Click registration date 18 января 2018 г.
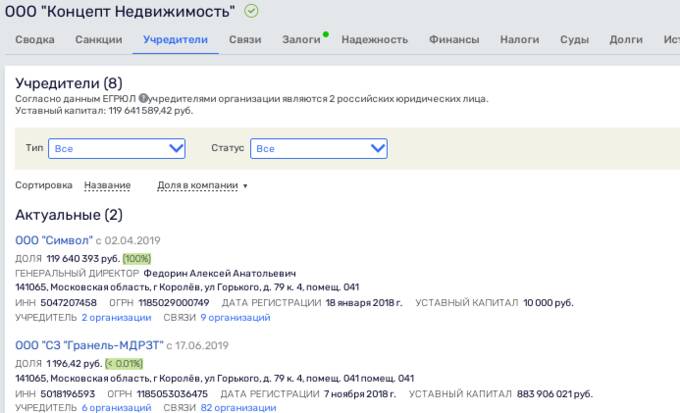This screenshot has width=680, height=413. tap(364, 302)
